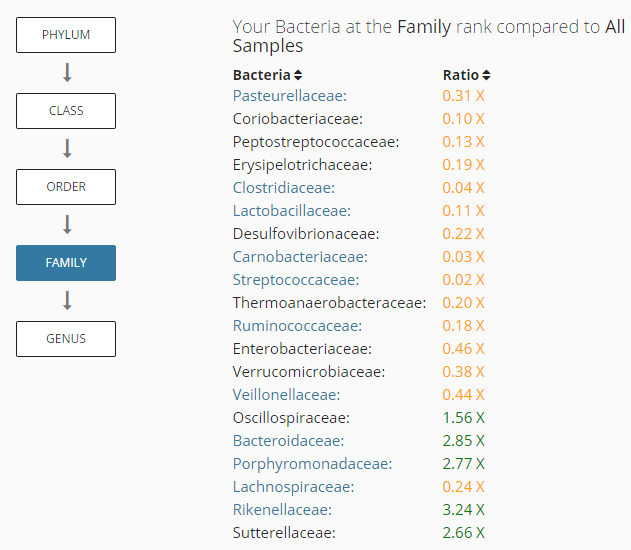
Task: Switch to the CLASS rank
Action: pos(66,111)
